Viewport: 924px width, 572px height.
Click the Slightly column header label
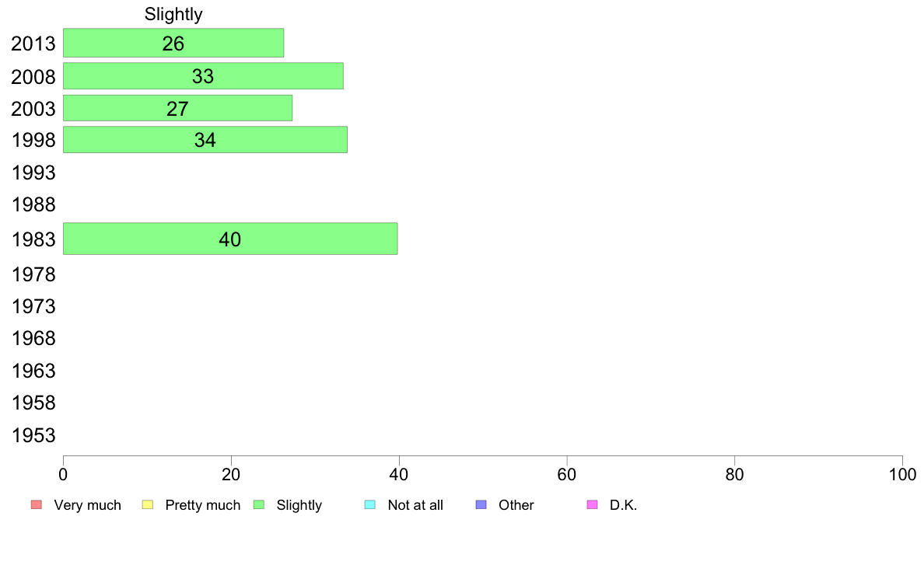(x=173, y=15)
